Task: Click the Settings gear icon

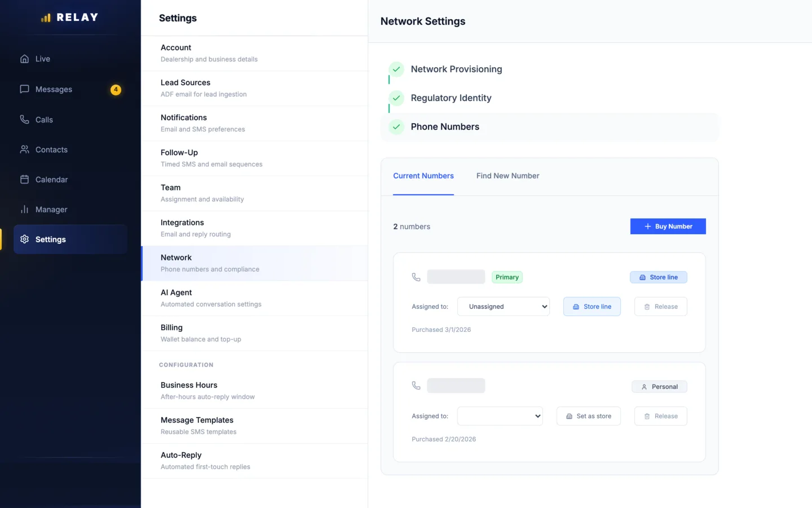Action: (24, 239)
